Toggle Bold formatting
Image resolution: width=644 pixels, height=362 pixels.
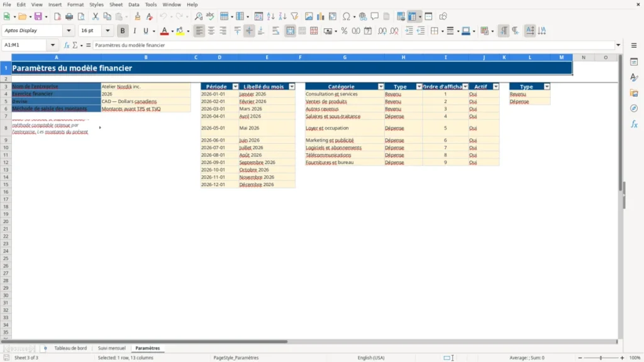pyautogui.click(x=123, y=31)
